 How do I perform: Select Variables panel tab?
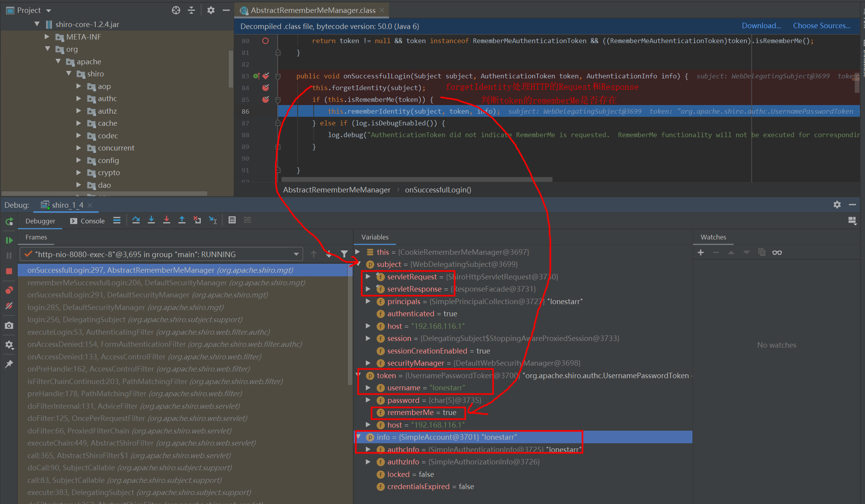coord(375,237)
